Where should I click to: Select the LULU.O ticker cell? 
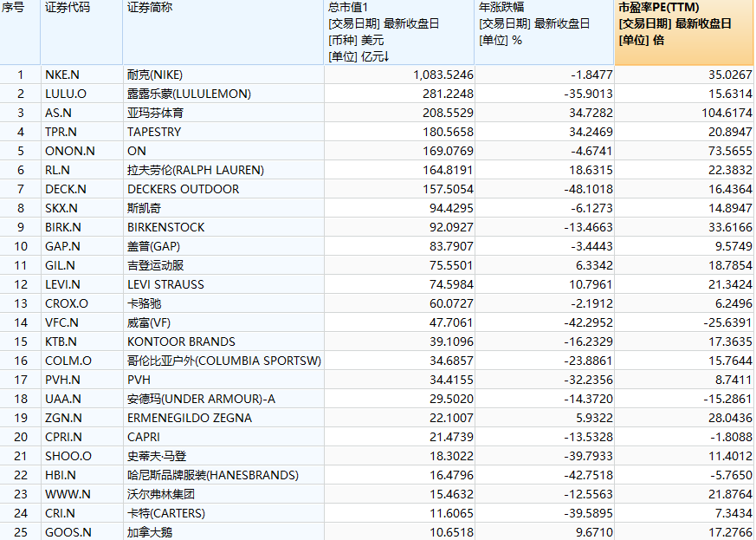82,94
